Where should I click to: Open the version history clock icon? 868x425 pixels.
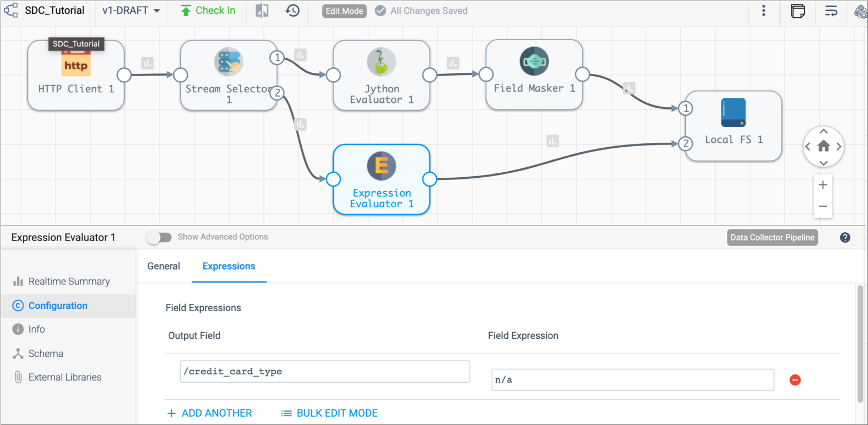[x=293, y=11]
